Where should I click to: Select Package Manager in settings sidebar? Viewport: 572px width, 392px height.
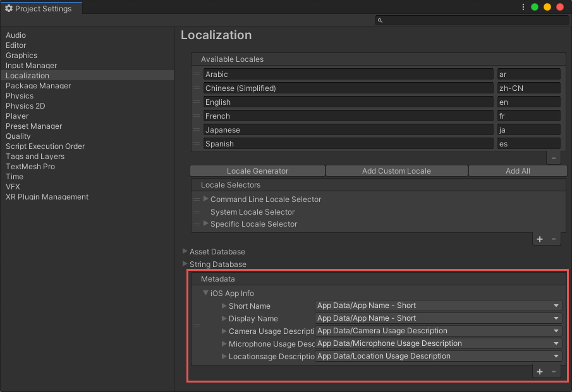point(38,86)
